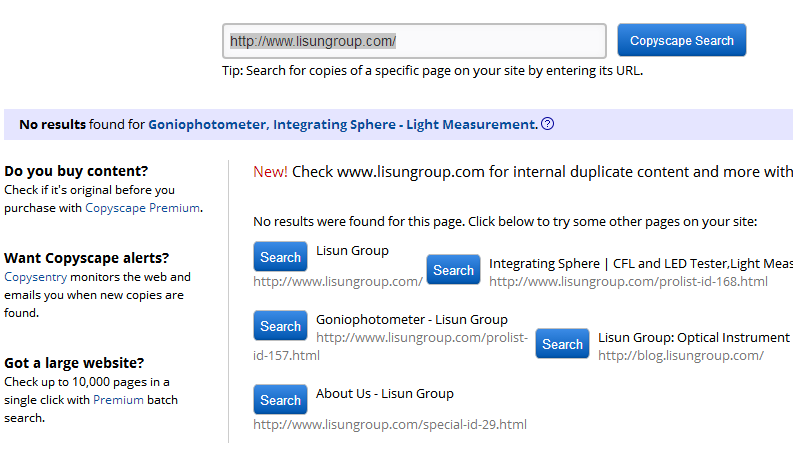Viewport: 793px width, 456px height.
Task: Click the help question mark icon
Action: pos(547,124)
